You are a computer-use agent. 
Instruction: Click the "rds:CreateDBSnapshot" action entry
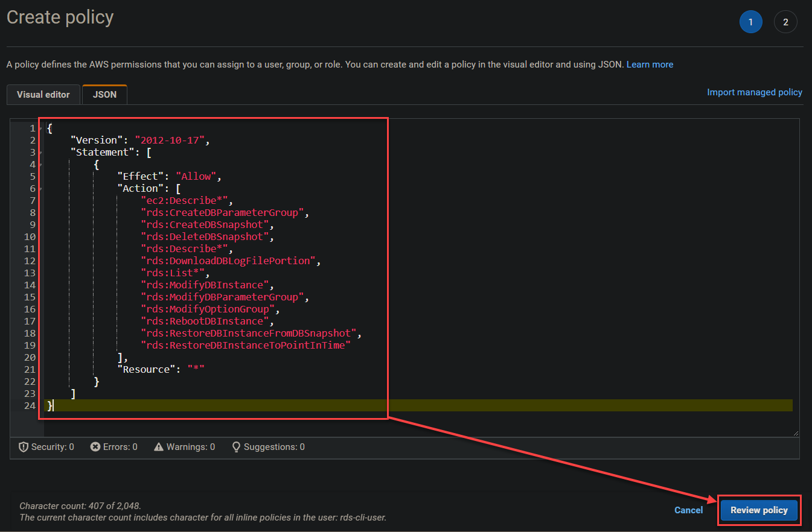[x=206, y=225]
